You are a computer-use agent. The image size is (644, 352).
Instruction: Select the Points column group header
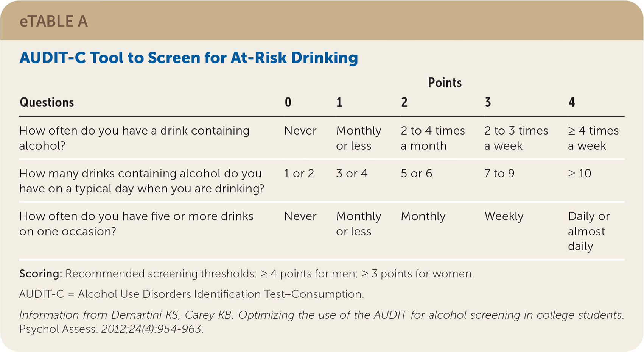445,83
